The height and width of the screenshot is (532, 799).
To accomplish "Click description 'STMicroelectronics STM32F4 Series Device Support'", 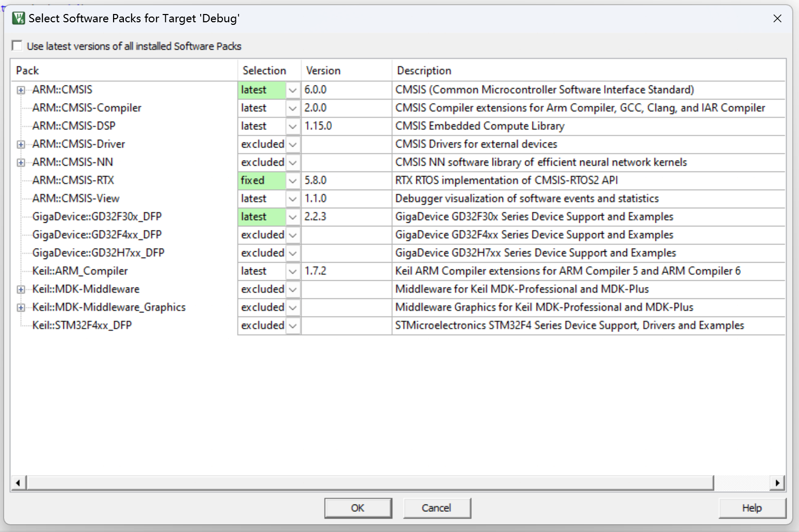I will pos(569,326).
